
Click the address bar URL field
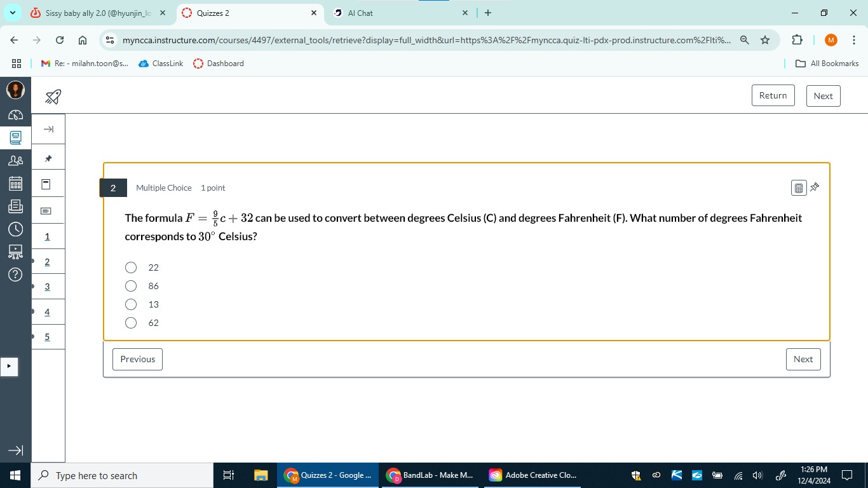click(426, 40)
